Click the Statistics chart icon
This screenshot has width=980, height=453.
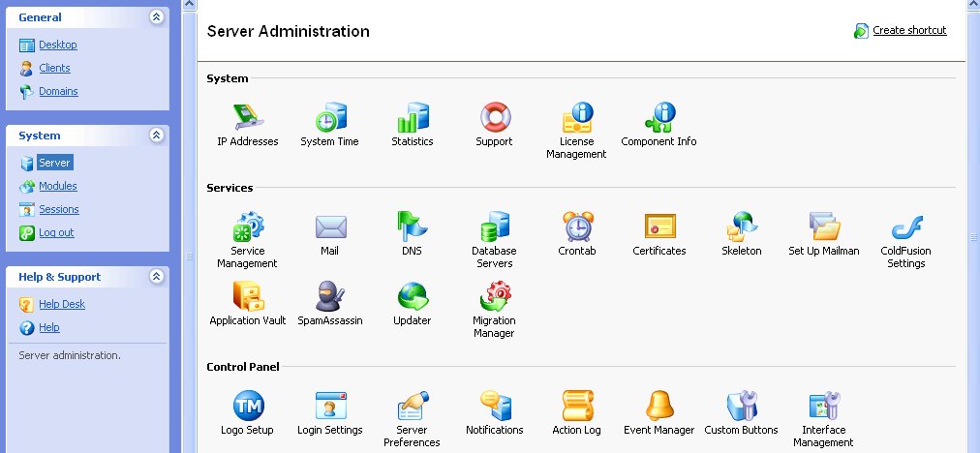[x=413, y=118]
